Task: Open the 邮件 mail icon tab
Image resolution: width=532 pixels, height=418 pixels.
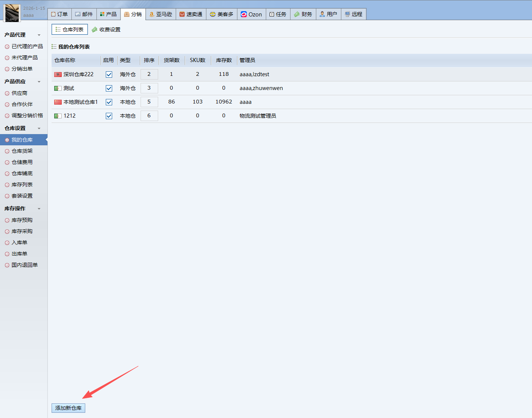Action: [84, 14]
